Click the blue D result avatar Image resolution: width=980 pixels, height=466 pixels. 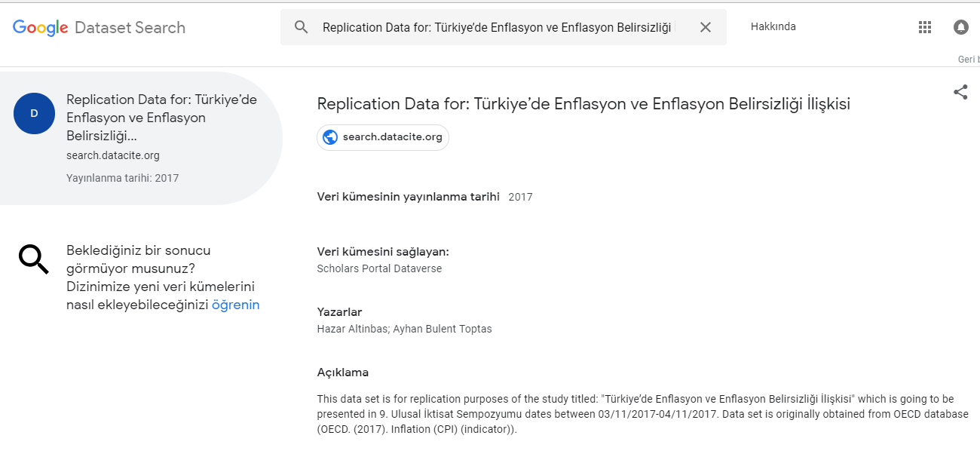(x=34, y=113)
